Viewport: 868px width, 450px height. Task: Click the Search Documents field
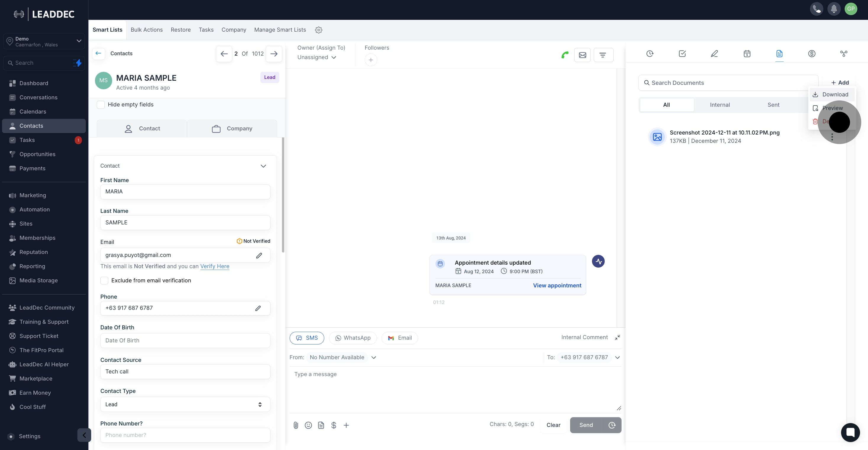coord(728,83)
